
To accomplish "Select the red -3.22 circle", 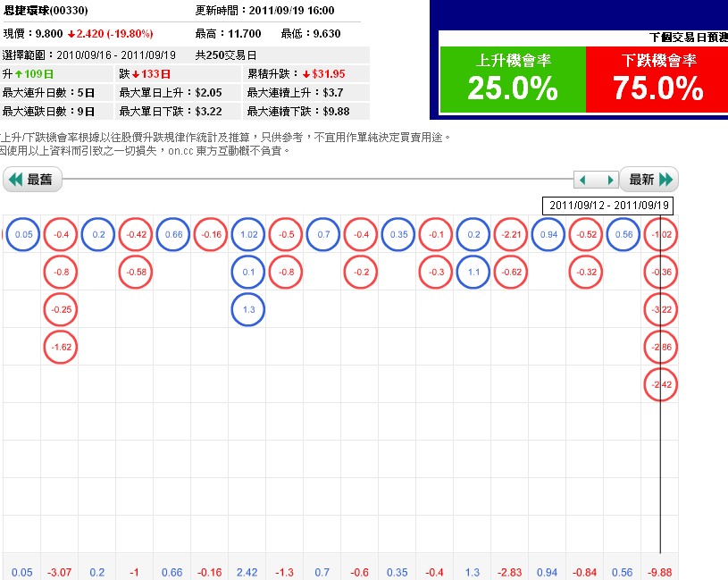I will 662,309.
